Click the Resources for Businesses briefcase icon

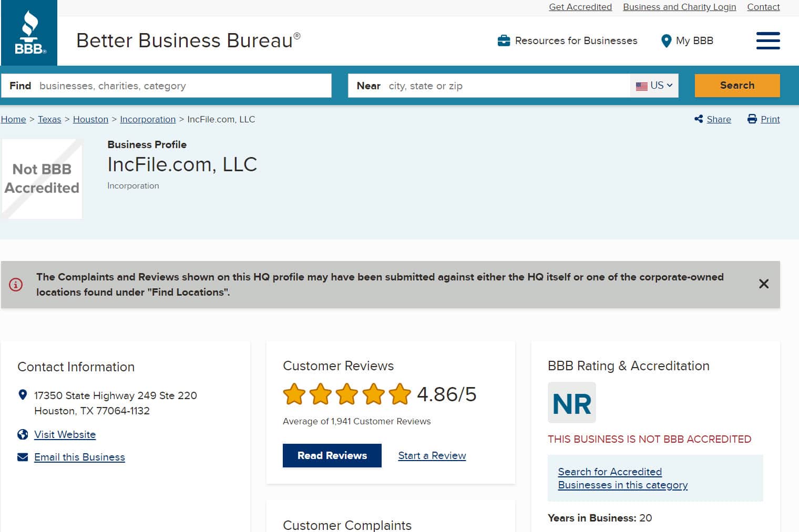tap(504, 40)
